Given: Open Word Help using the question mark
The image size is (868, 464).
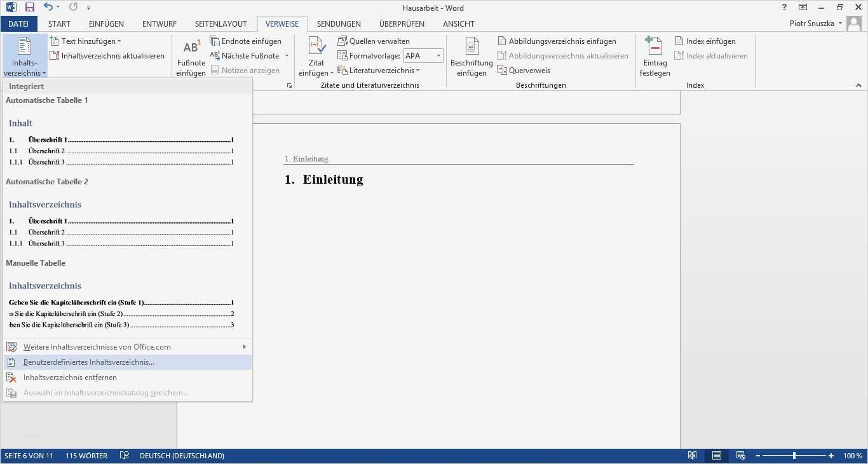Looking at the screenshot, I should coord(785,8).
